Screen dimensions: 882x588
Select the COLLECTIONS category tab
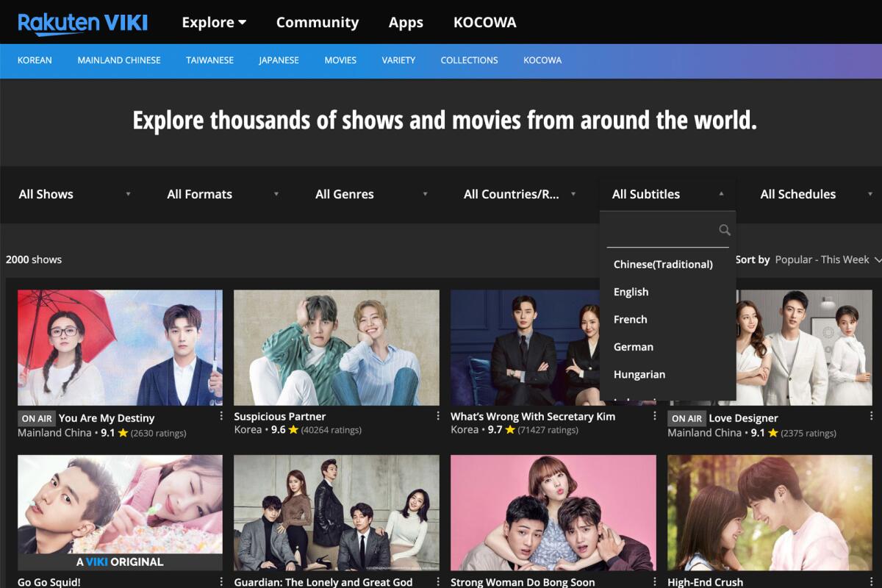coord(469,60)
